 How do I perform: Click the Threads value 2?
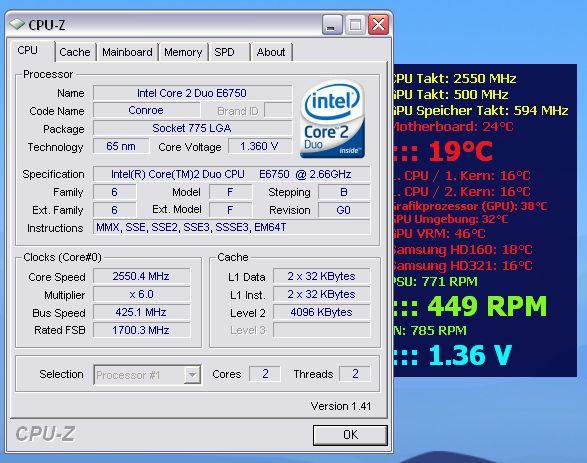[x=355, y=374]
